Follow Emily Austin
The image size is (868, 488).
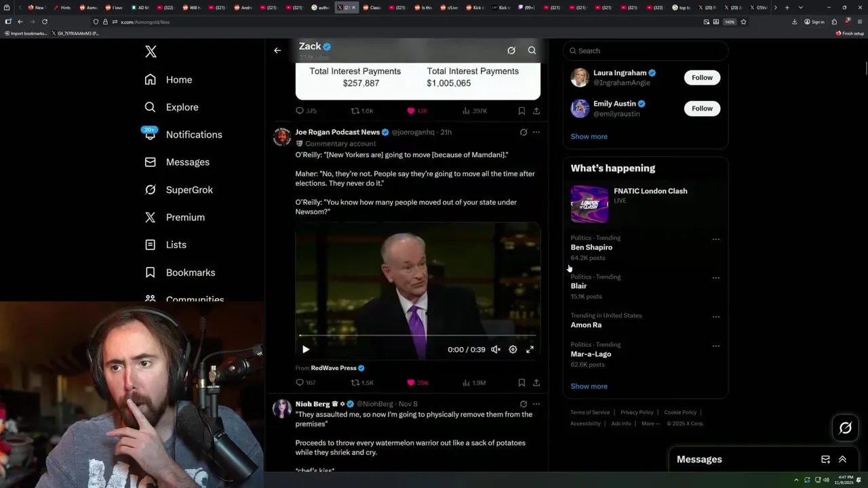pos(702,108)
